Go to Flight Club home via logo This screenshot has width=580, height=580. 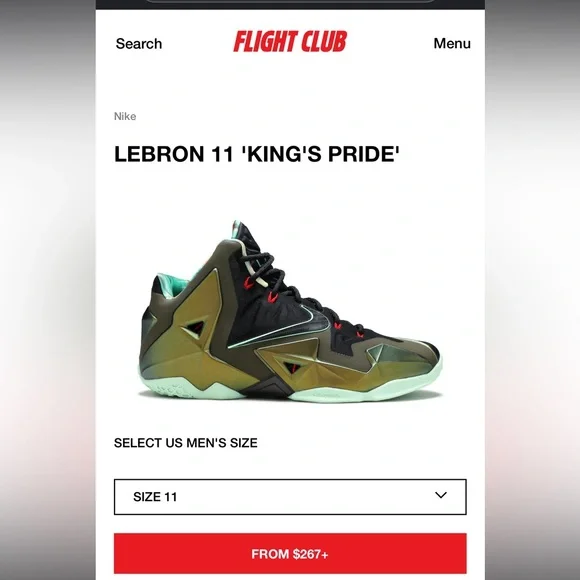290,41
